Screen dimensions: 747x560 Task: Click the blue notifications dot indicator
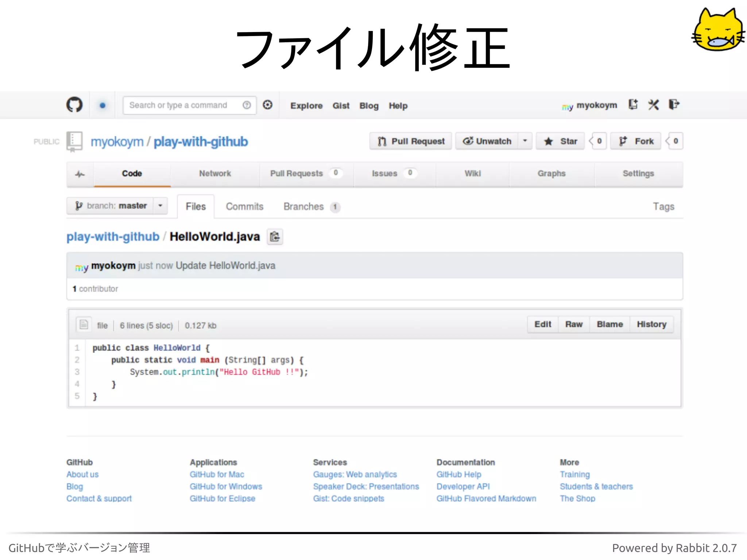pyautogui.click(x=102, y=105)
